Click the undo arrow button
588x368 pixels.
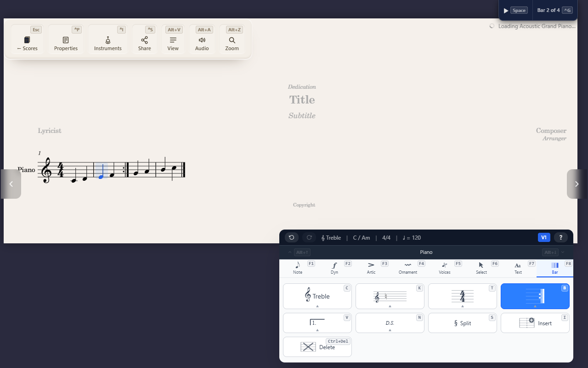point(292,237)
